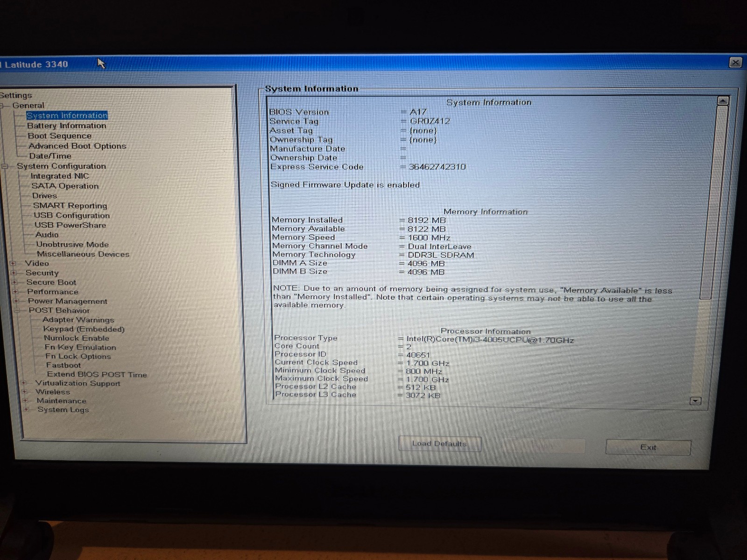747x560 pixels.
Task: Click Express Service Code 36462742310
Action: [x=437, y=167]
